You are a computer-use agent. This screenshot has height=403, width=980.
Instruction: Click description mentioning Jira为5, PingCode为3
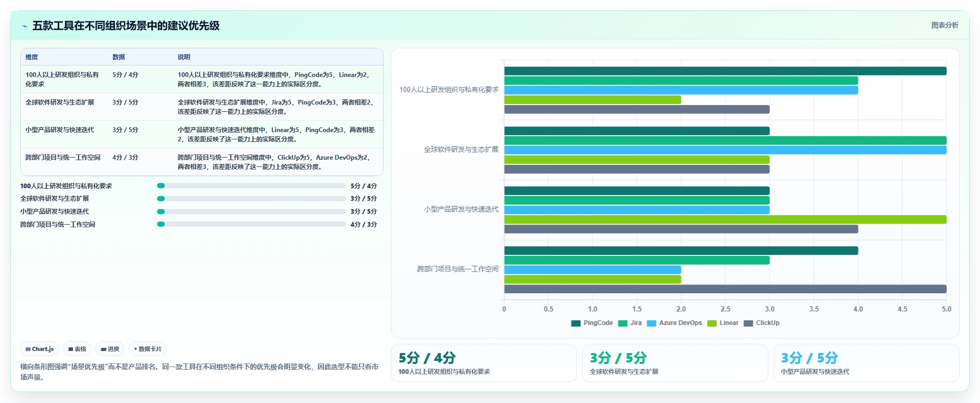(x=276, y=107)
